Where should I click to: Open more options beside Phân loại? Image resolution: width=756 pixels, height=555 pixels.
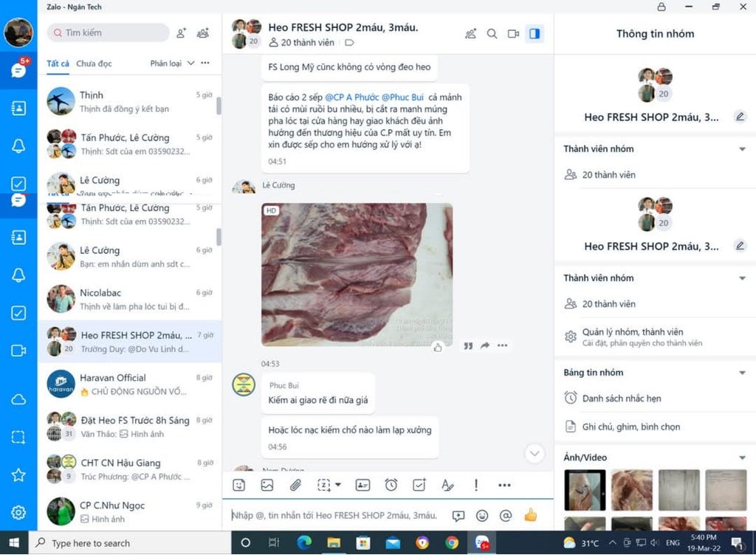[x=205, y=63]
